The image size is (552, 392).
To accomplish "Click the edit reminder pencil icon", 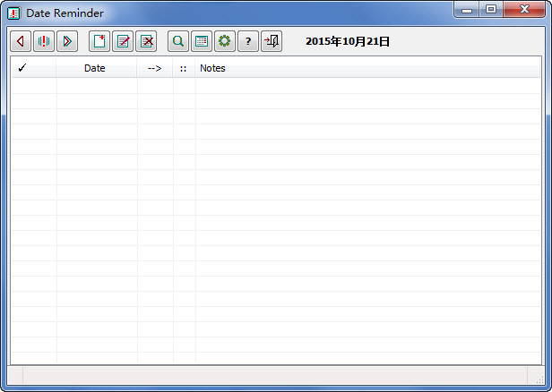I will (x=123, y=41).
